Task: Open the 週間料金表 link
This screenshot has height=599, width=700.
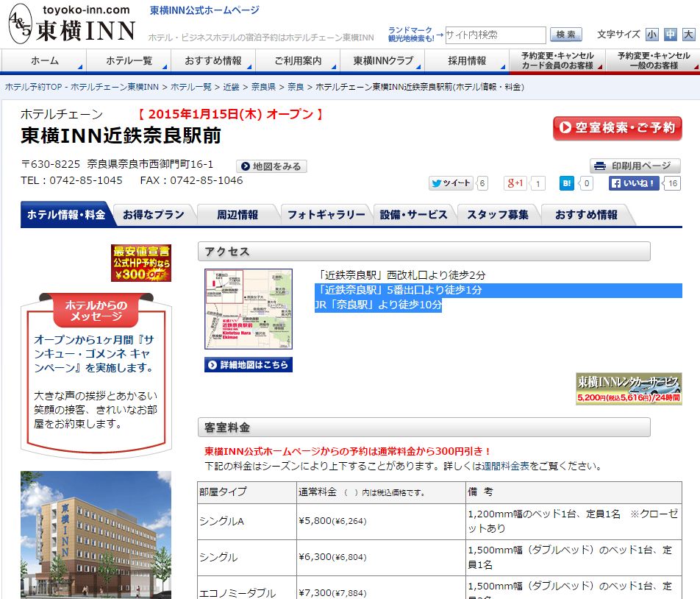Action: [x=505, y=466]
